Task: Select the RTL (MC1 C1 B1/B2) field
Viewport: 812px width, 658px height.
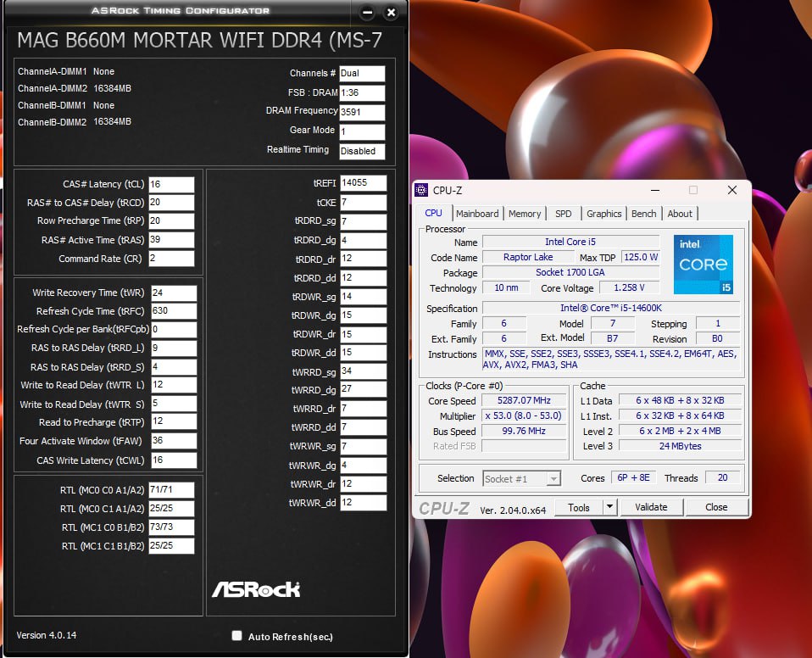Action: click(x=171, y=546)
